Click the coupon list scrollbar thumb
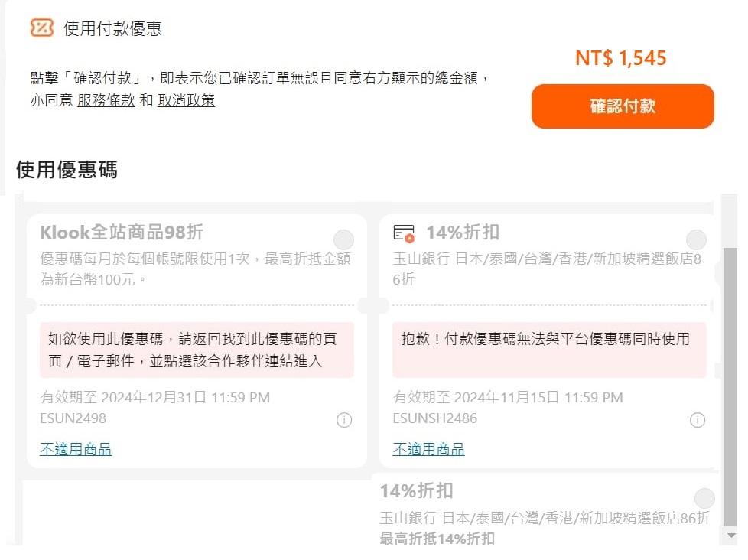Viewport: 748px width, 560px height. click(x=730, y=386)
